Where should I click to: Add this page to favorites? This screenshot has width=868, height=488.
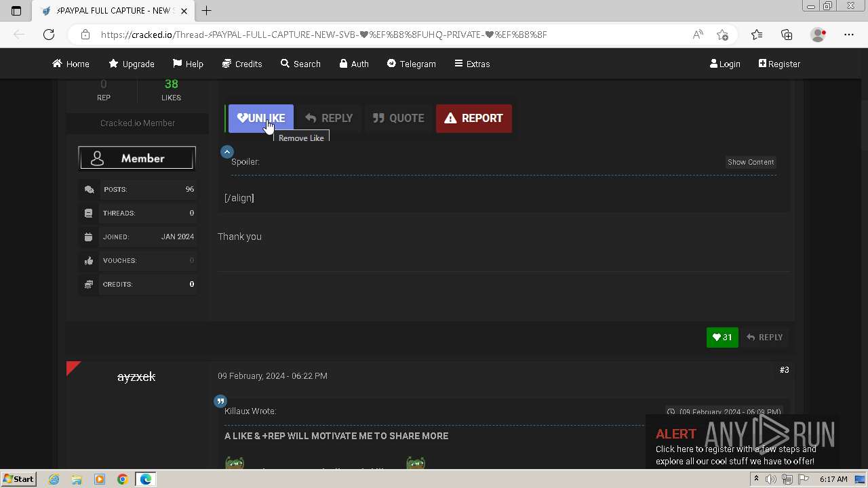(x=722, y=35)
